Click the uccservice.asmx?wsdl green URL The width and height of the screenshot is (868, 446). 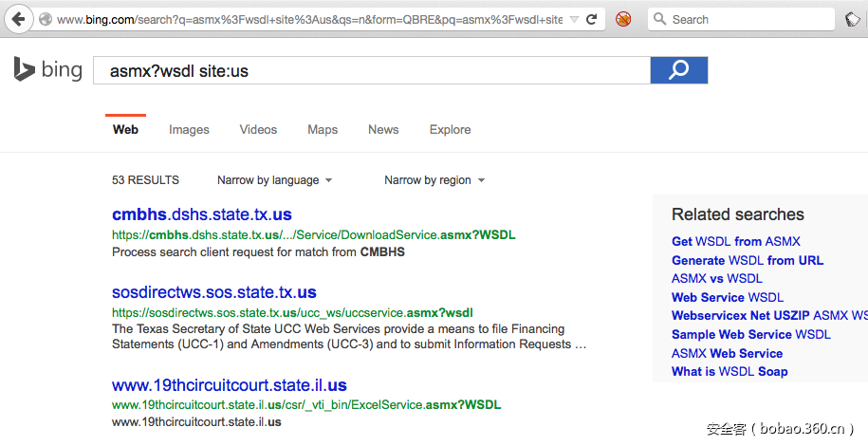pos(292,312)
